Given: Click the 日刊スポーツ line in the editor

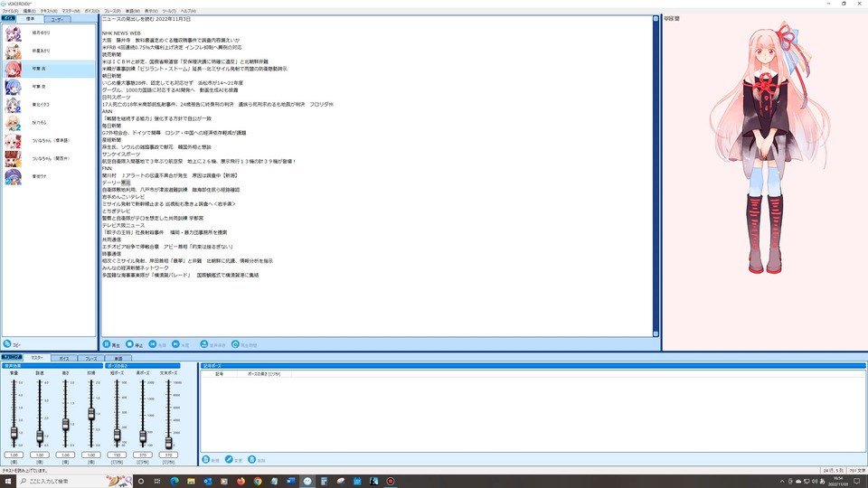Looking at the screenshot, I should coord(117,98).
